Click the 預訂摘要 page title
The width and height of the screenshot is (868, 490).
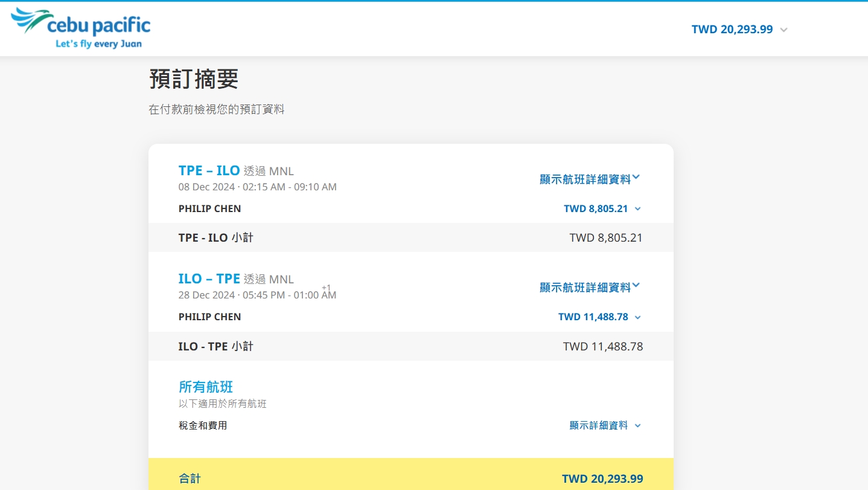tap(194, 79)
